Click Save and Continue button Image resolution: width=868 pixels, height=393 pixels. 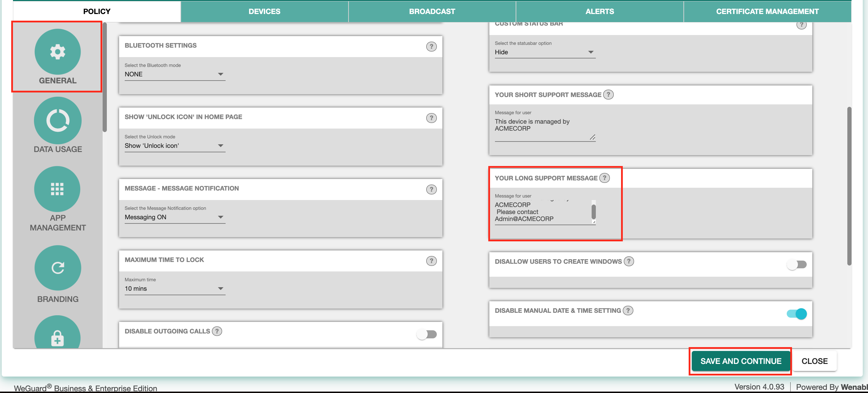tap(741, 361)
